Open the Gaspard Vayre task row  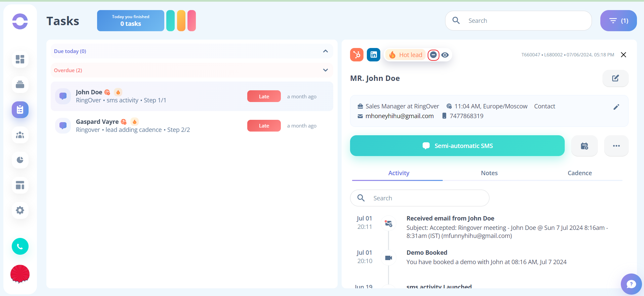[192, 126]
